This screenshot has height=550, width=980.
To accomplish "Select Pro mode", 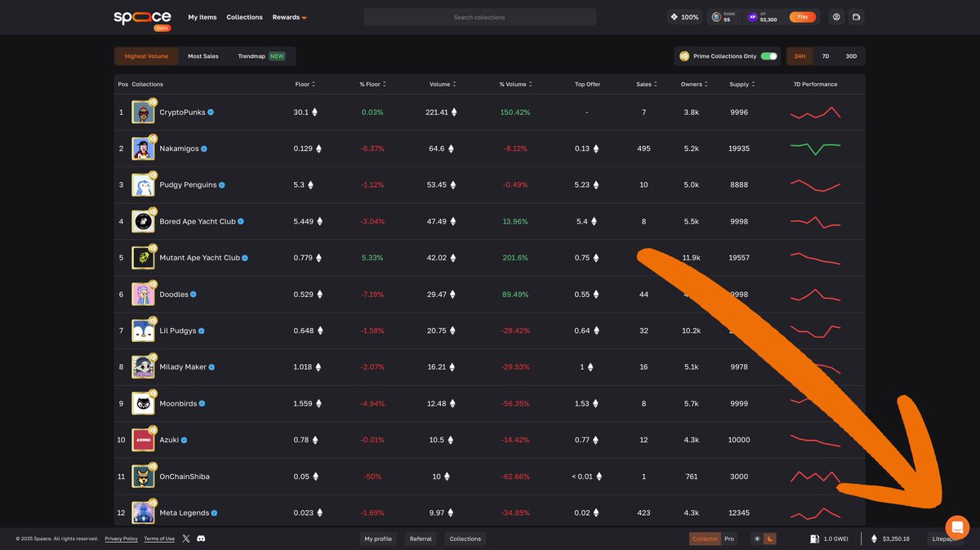I will [x=729, y=539].
